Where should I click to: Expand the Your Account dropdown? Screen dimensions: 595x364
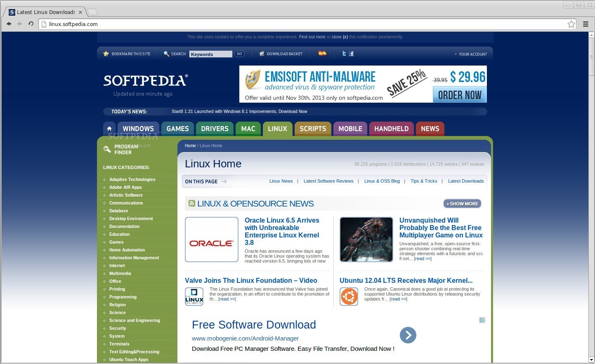point(471,54)
